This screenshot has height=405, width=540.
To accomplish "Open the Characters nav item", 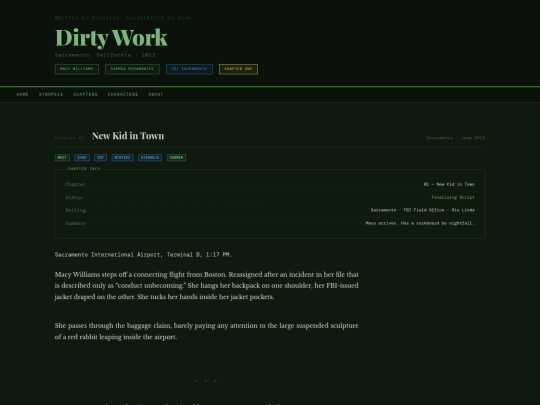I will (x=123, y=94).
